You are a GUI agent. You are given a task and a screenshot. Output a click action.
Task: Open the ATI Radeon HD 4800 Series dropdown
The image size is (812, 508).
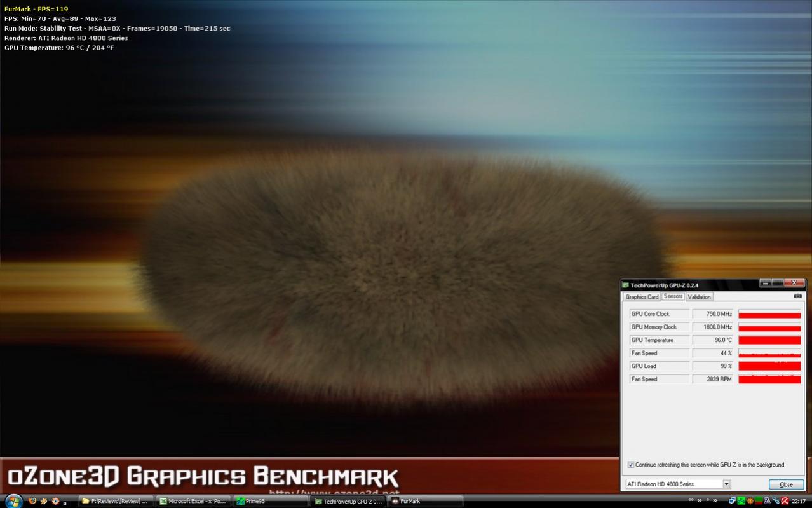(678, 484)
